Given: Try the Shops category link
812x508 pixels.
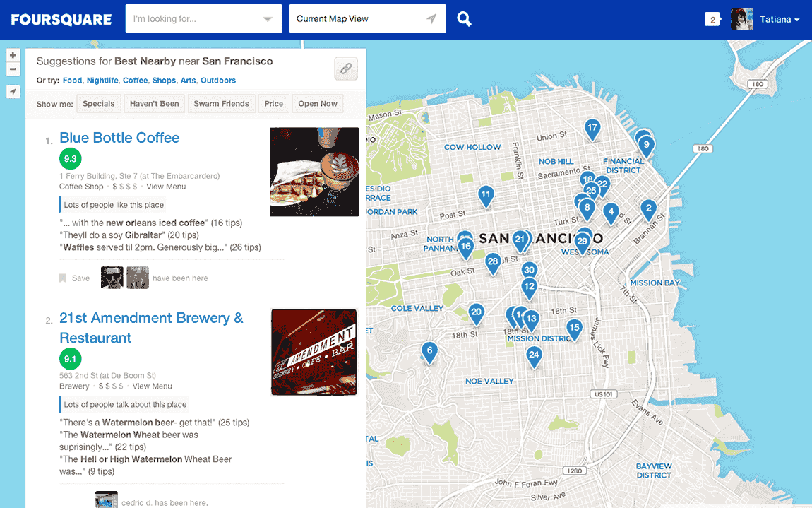Looking at the screenshot, I should 164,81.
